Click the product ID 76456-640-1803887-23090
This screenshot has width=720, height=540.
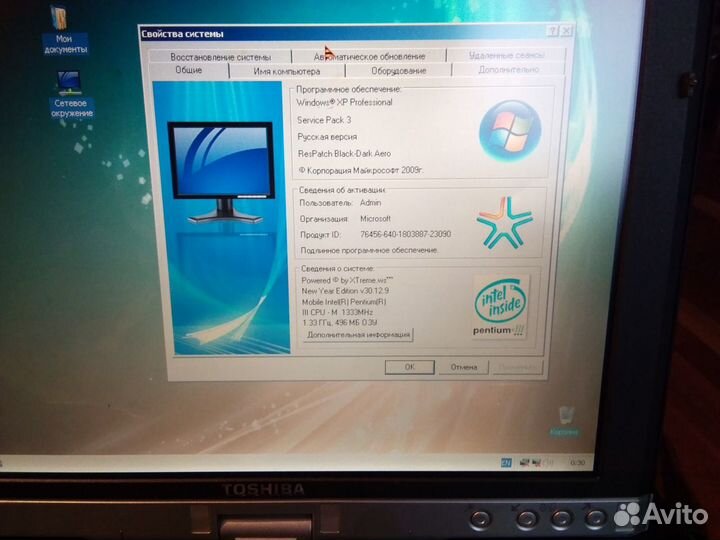pos(405,234)
